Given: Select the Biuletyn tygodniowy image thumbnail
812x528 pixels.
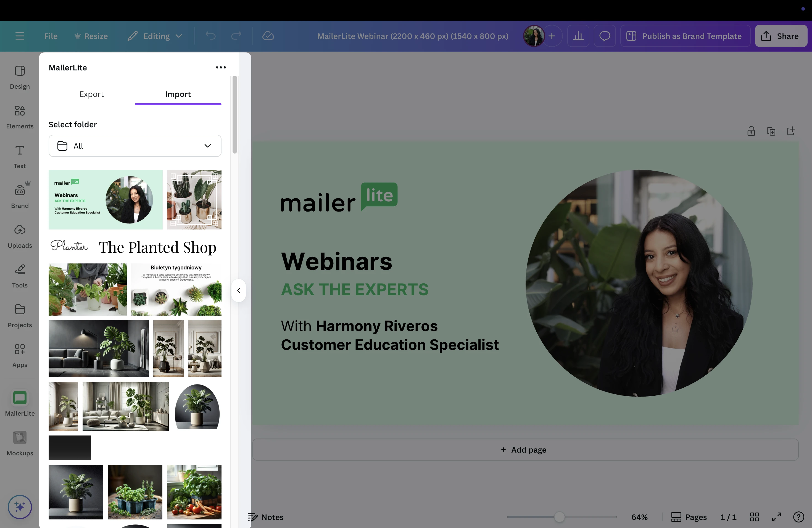Looking at the screenshot, I should (176, 289).
